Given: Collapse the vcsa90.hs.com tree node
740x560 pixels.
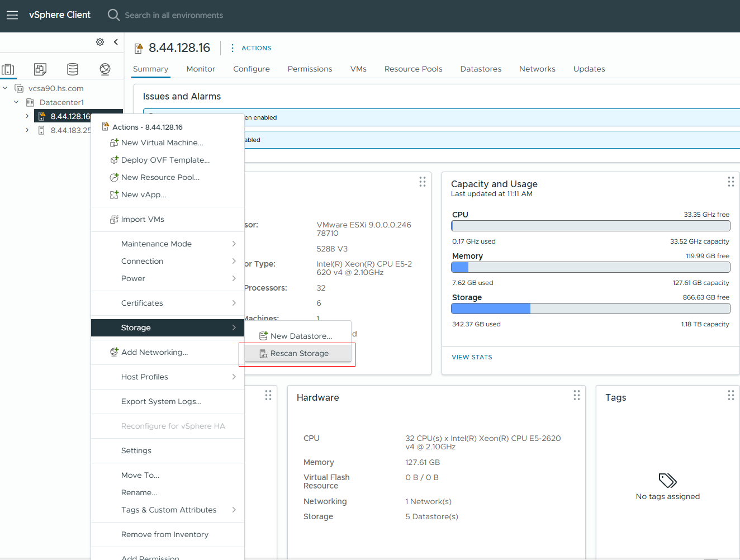Looking at the screenshot, I should point(5,88).
